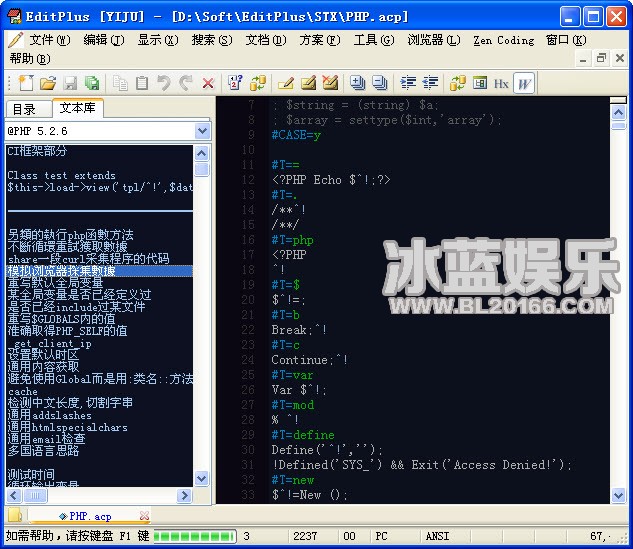Click the Save All icon
This screenshot has height=549, width=633.
[92, 83]
